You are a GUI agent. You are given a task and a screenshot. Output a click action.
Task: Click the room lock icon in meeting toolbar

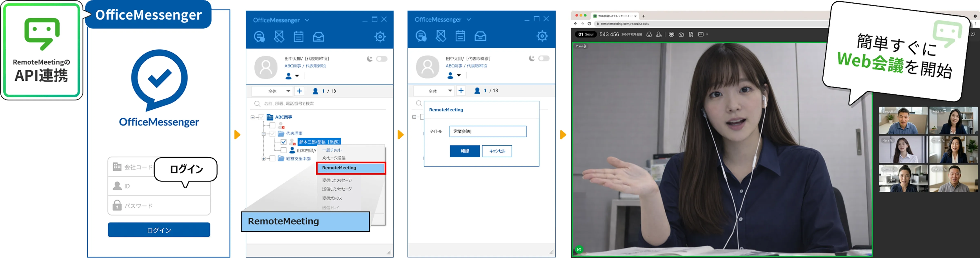(649, 34)
